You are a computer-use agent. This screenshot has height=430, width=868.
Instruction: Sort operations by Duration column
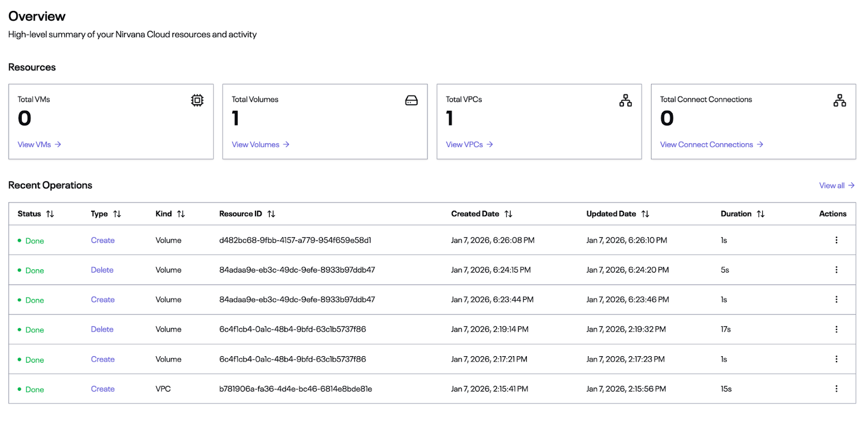coord(761,214)
